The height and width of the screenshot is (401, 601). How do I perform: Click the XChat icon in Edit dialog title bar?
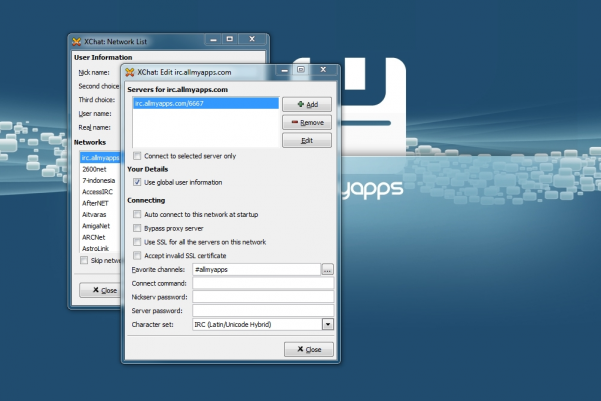tap(130, 72)
